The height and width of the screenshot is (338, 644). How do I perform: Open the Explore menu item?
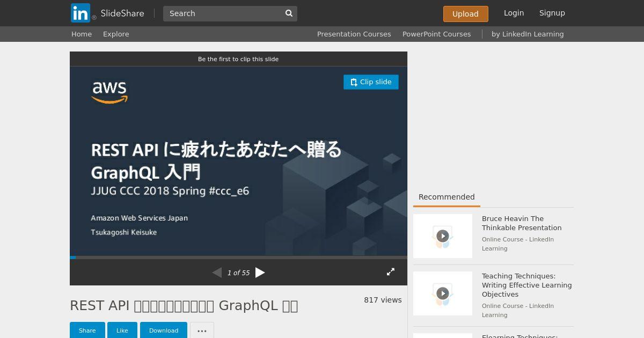point(116,34)
